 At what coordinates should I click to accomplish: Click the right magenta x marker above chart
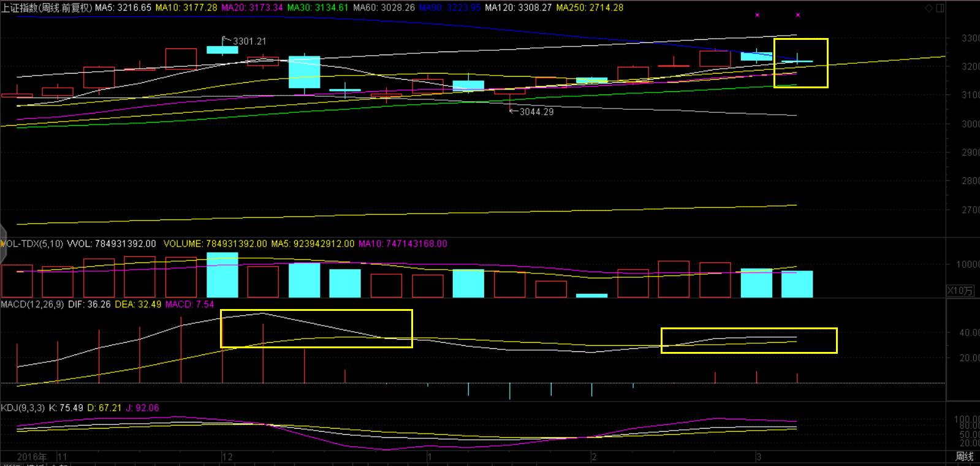pyautogui.click(x=797, y=15)
